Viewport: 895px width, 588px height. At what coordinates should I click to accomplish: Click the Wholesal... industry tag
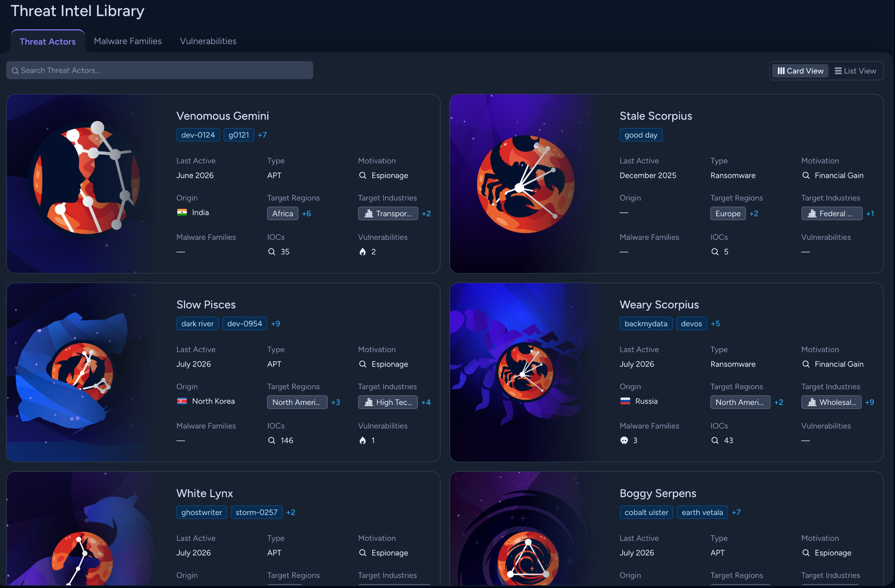click(832, 402)
